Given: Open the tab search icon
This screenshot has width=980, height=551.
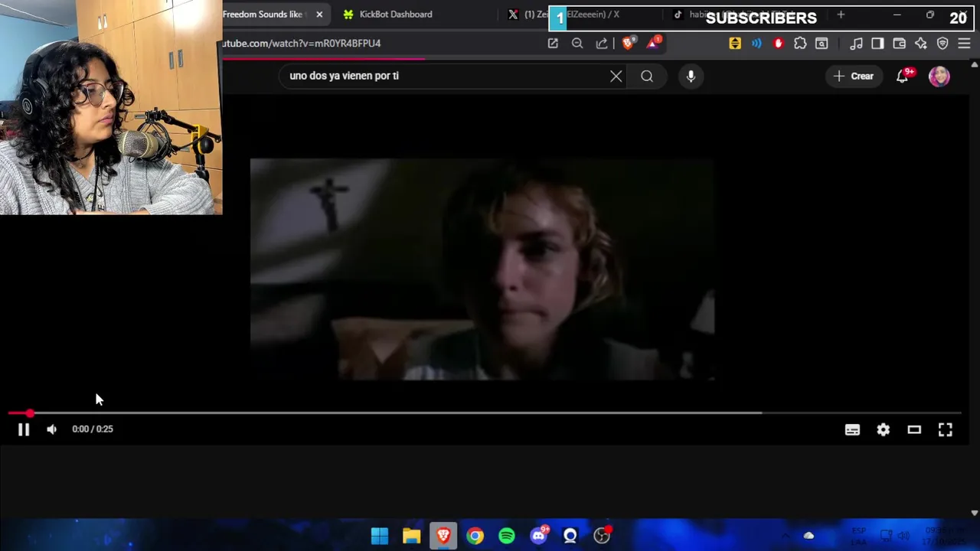Looking at the screenshot, I should 822,44.
